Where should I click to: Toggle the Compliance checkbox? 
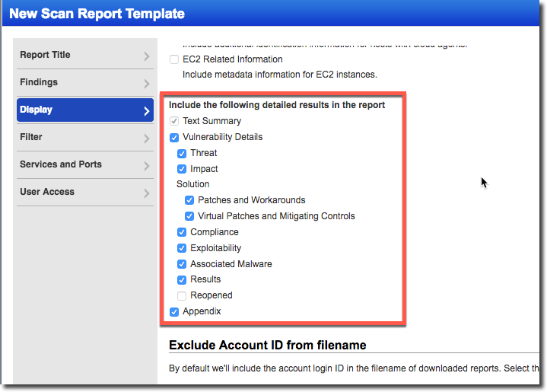pos(182,233)
